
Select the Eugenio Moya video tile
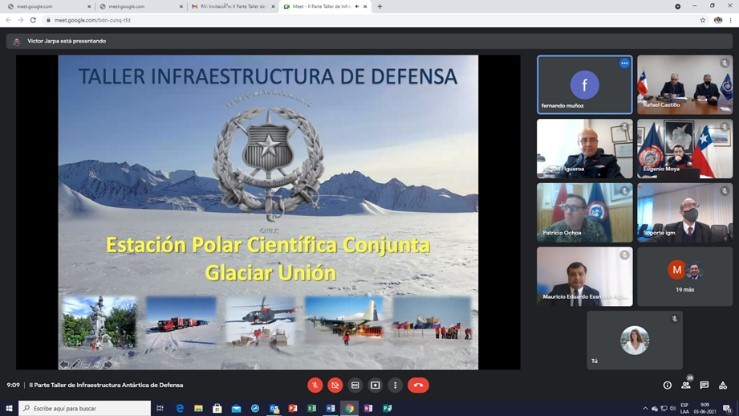pos(685,148)
